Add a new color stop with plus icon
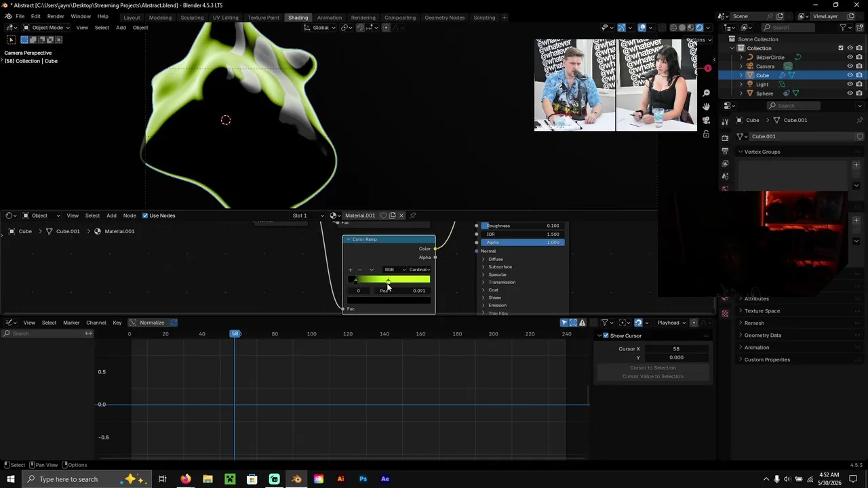868x488 pixels. 350,270
